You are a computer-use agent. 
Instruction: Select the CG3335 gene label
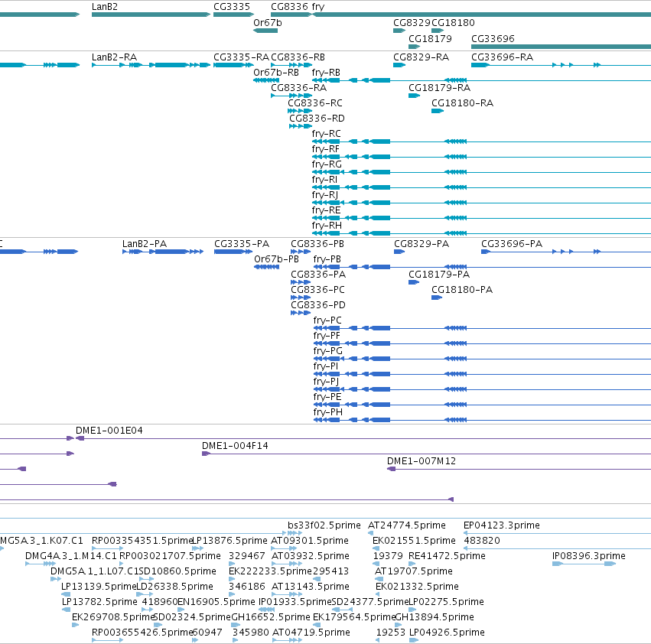click(232, 7)
